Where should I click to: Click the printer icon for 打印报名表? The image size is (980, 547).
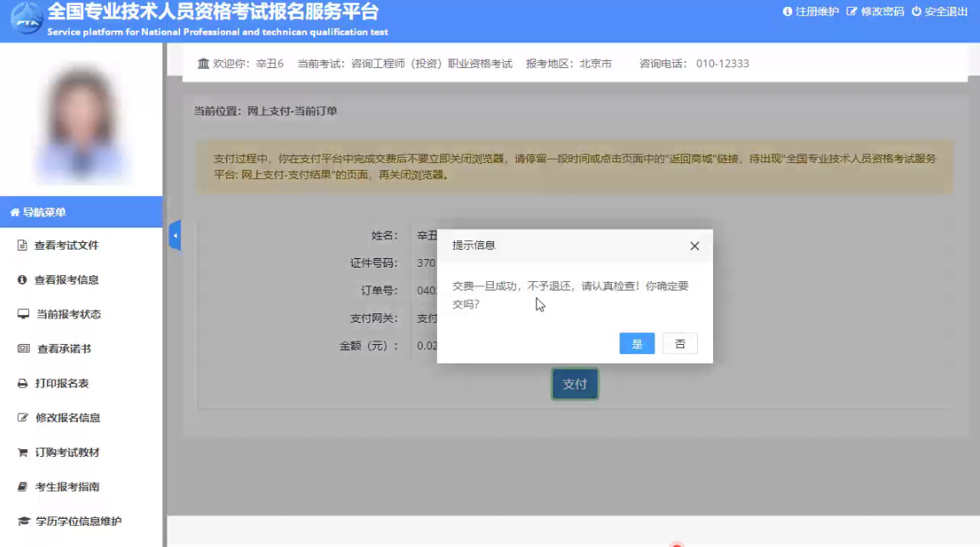click(x=23, y=384)
